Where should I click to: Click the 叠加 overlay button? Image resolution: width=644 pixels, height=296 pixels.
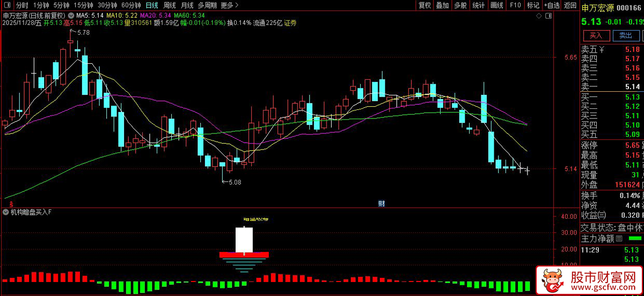tap(442, 5)
